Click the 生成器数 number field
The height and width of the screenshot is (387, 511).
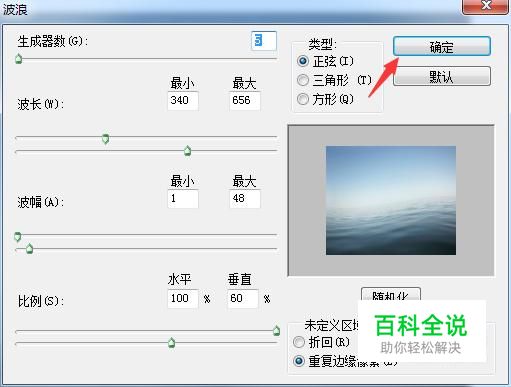(x=264, y=41)
